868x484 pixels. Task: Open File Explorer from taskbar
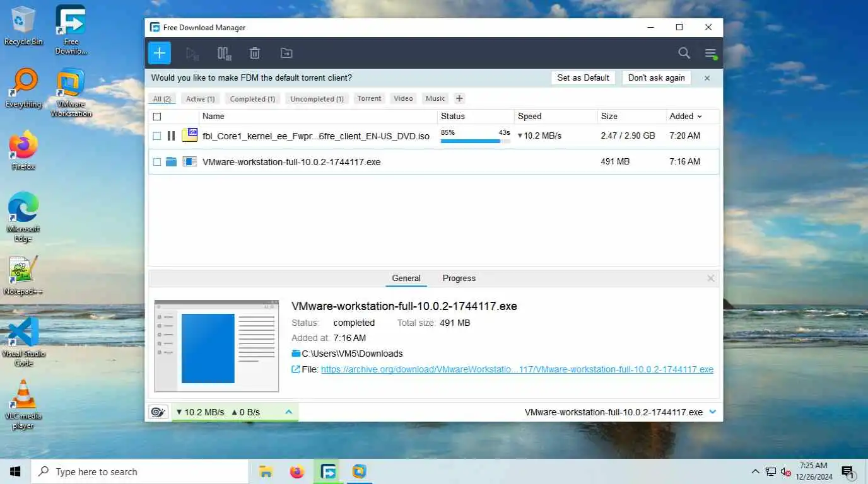(x=266, y=471)
